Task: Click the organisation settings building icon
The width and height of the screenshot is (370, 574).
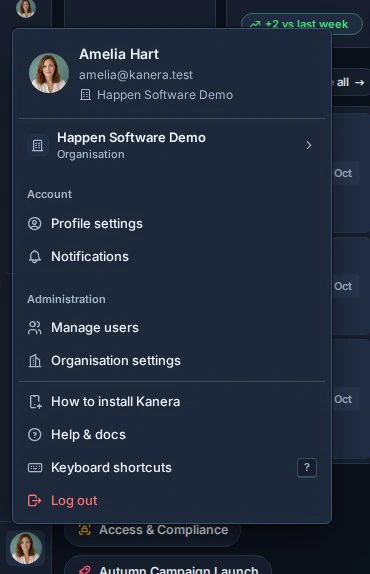Action: coord(35,361)
